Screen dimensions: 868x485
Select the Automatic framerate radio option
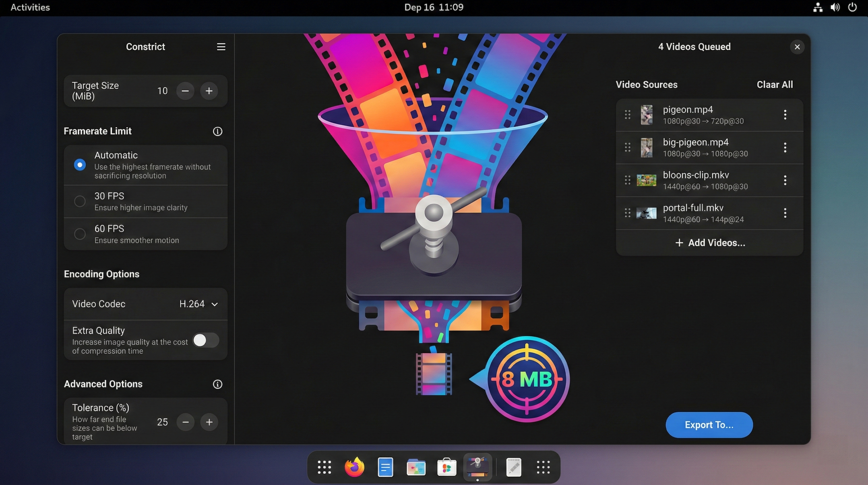pos(80,165)
